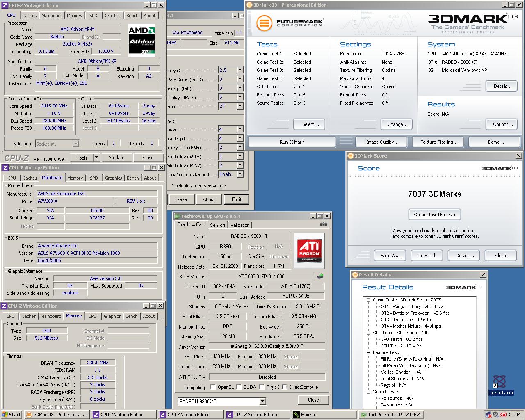
Task: Click the GPU-Z Name field RADEON 9800 XT
Action: click(250, 236)
